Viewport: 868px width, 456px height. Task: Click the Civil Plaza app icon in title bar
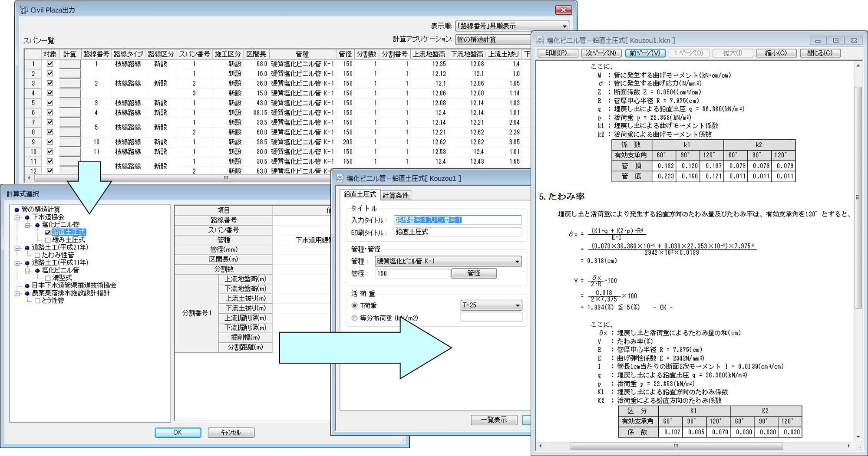click(23, 10)
